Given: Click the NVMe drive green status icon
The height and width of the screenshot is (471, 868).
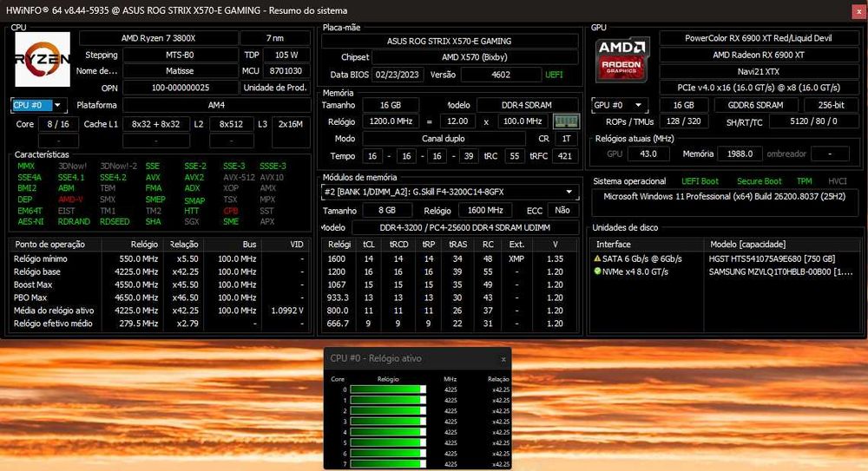Looking at the screenshot, I should point(597,271).
